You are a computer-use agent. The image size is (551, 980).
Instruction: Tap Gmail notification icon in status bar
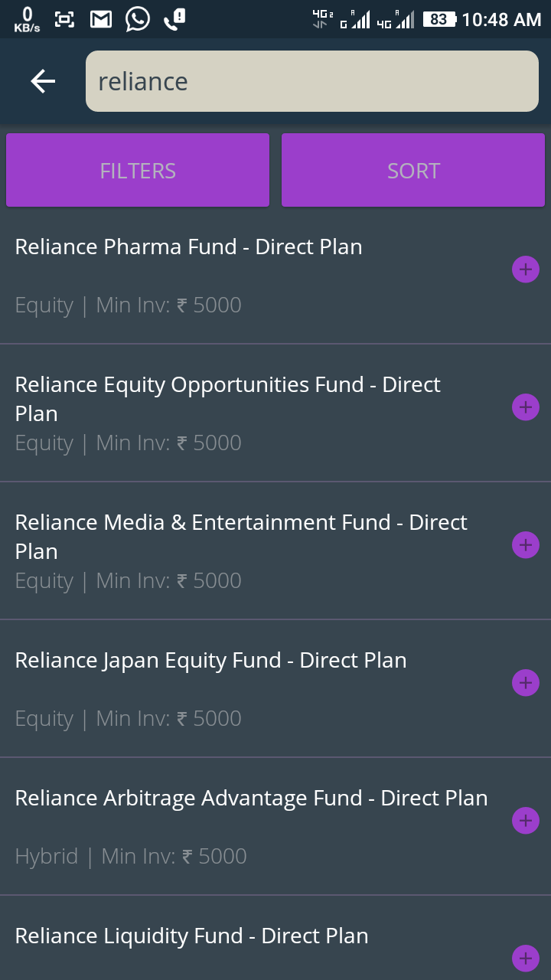tap(101, 19)
